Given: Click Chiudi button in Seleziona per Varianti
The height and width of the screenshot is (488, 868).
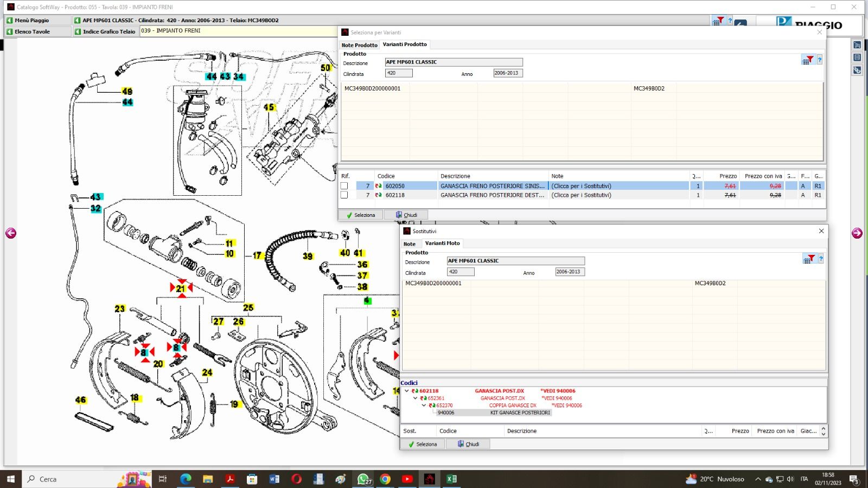Looking at the screenshot, I should (406, 215).
